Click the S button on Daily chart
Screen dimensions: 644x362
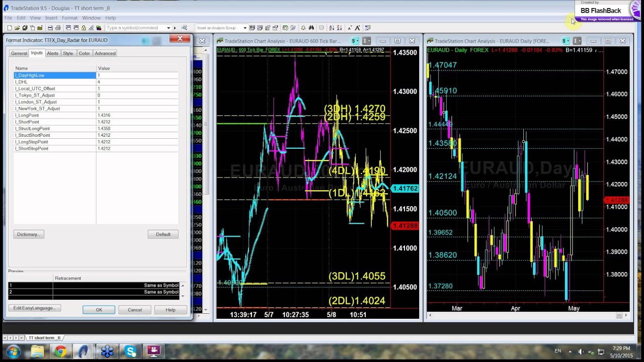(x=566, y=41)
